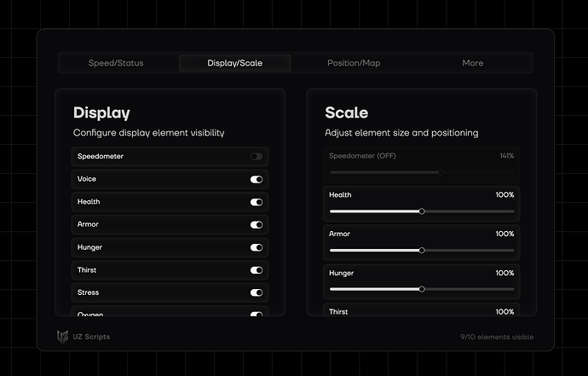Image resolution: width=588 pixels, height=376 pixels.
Task: Select the Display/Scale tab
Action: click(x=234, y=63)
